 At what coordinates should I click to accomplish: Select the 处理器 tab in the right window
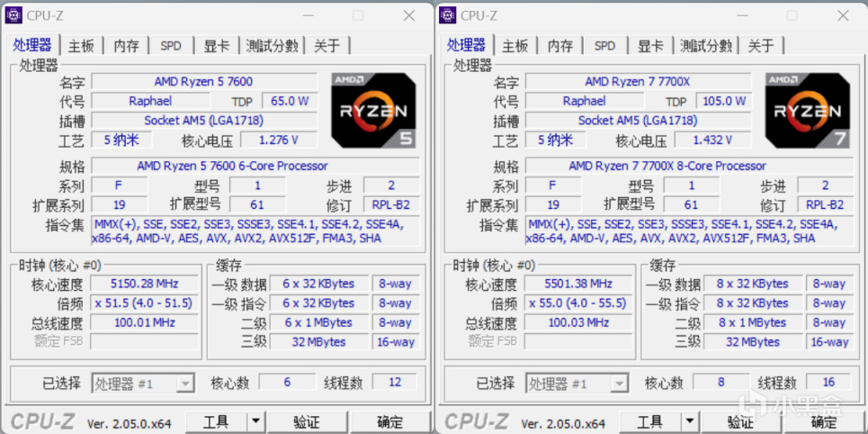tap(466, 45)
